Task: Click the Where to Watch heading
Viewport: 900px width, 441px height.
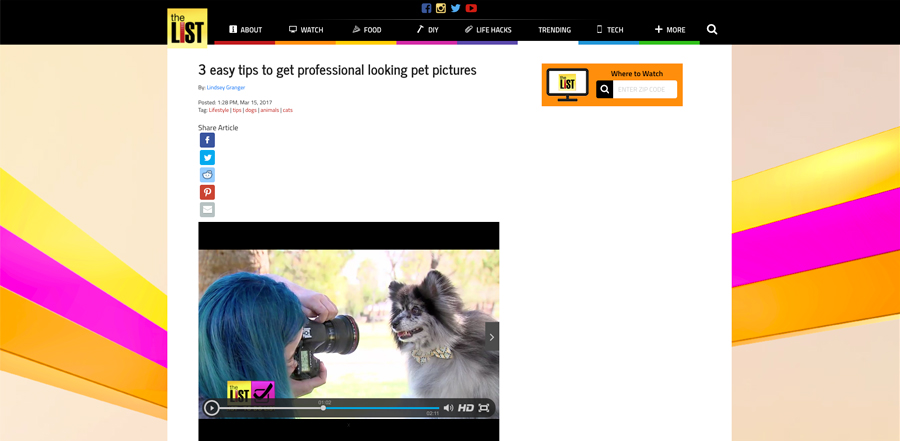Action: (637, 74)
